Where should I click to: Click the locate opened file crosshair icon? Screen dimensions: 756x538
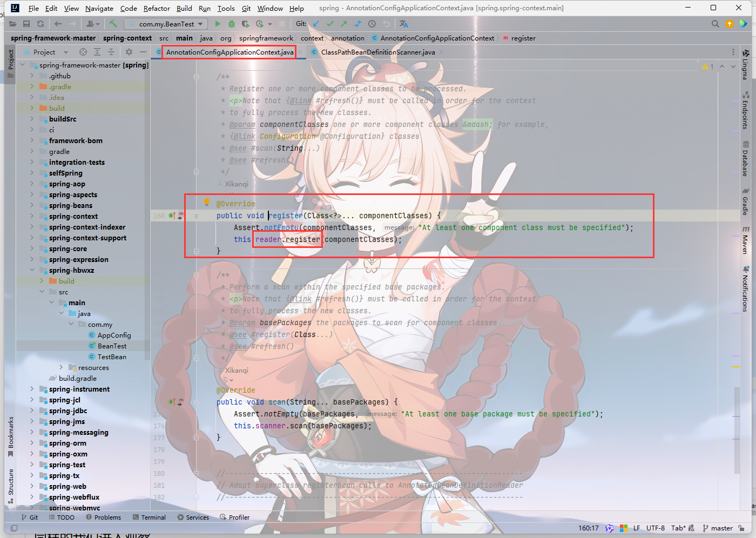[83, 52]
